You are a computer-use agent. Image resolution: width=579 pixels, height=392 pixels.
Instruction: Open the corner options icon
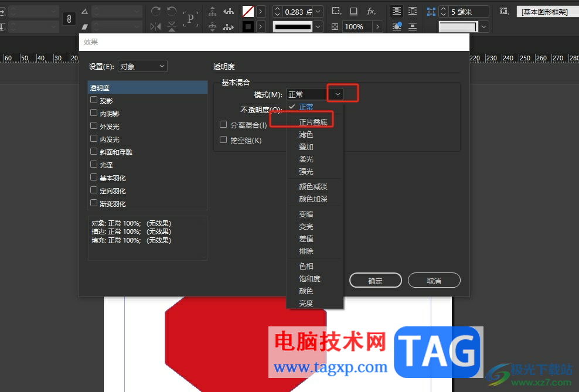336,11
